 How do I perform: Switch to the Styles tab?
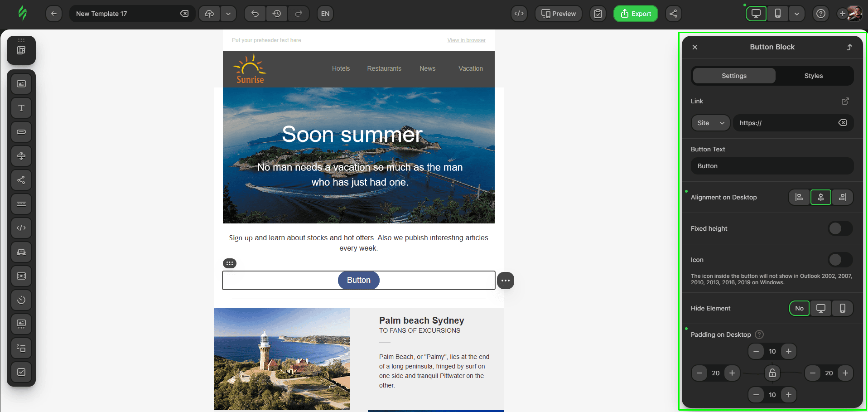[x=813, y=76]
